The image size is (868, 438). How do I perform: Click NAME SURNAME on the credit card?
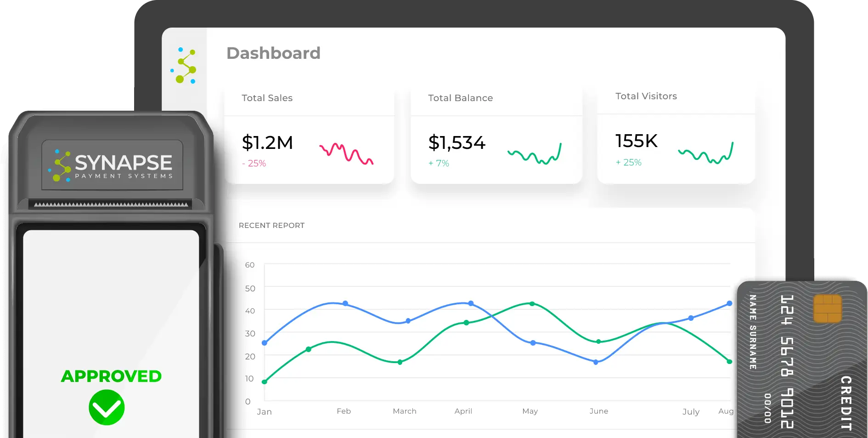[753, 332]
